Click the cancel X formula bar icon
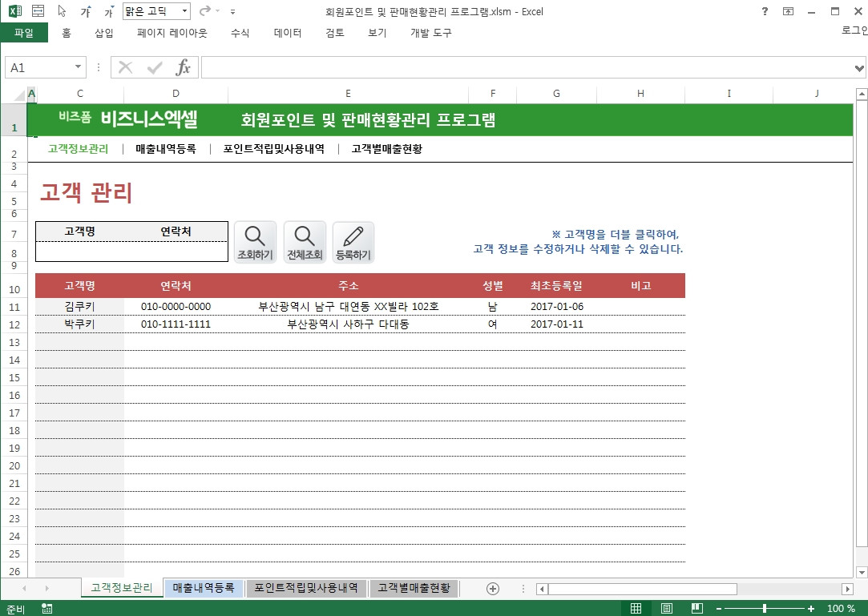Viewport: 868px width, 616px height. (126, 67)
